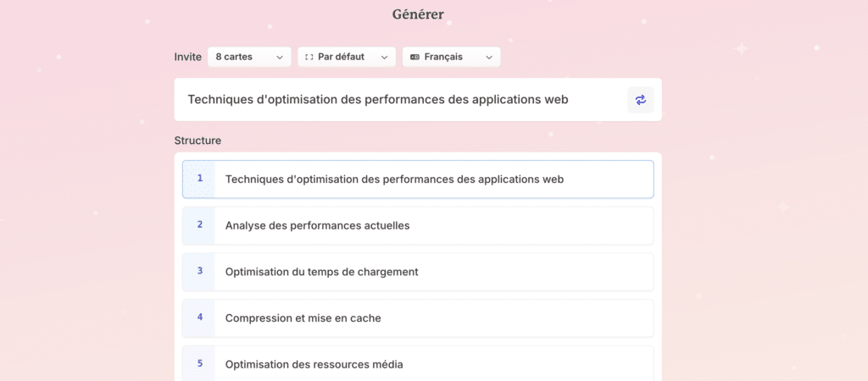
Task: Click the chevron of the Français selector
Action: (x=489, y=58)
